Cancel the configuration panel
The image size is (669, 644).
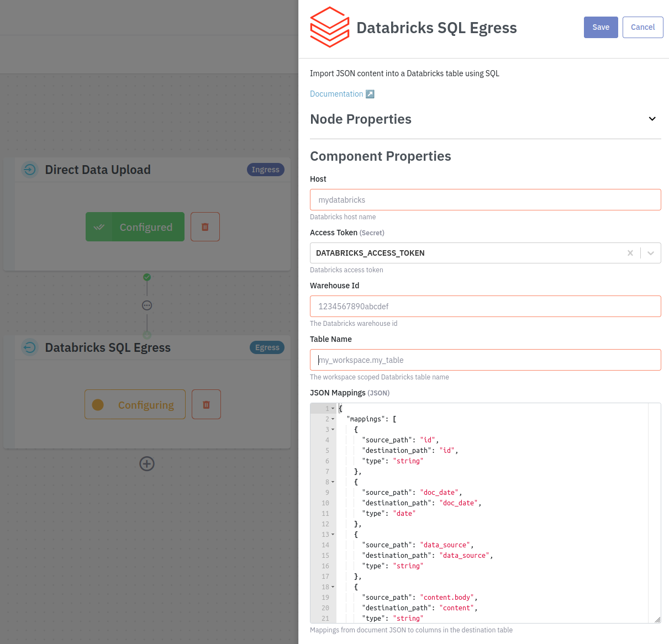643,27
